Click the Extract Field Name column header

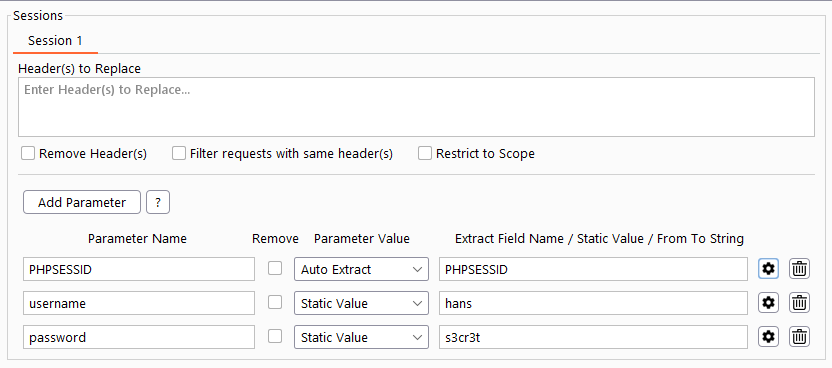600,239
